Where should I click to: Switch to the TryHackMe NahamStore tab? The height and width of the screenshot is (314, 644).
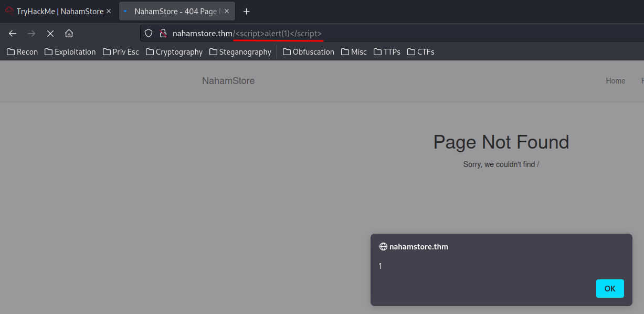tap(58, 11)
